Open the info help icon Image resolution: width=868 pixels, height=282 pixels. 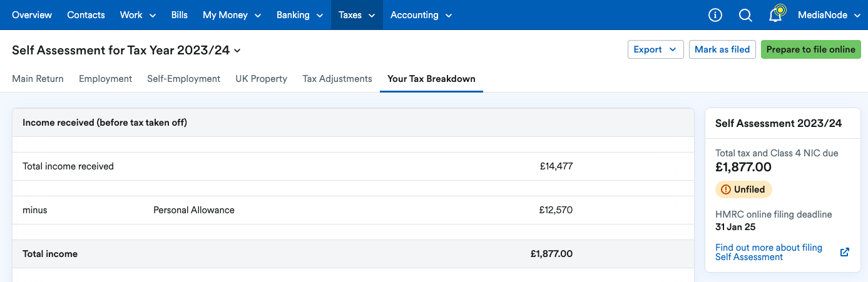coord(715,15)
